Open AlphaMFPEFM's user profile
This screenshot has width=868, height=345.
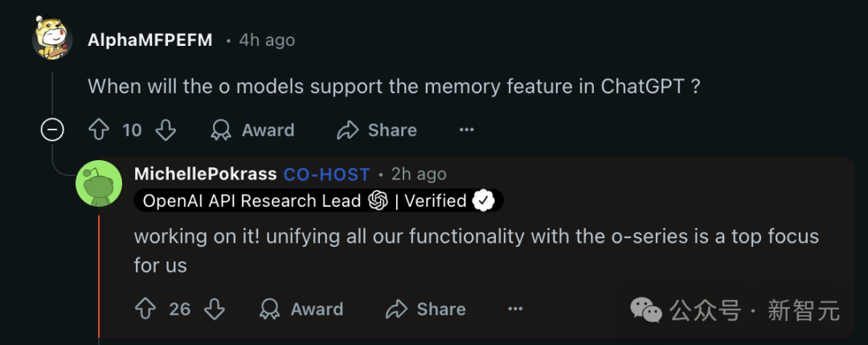pyautogui.click(x=149, y=40)
